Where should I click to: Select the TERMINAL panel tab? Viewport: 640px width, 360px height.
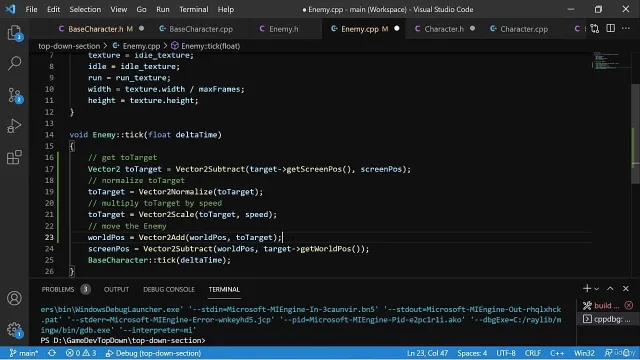point(224,289)
